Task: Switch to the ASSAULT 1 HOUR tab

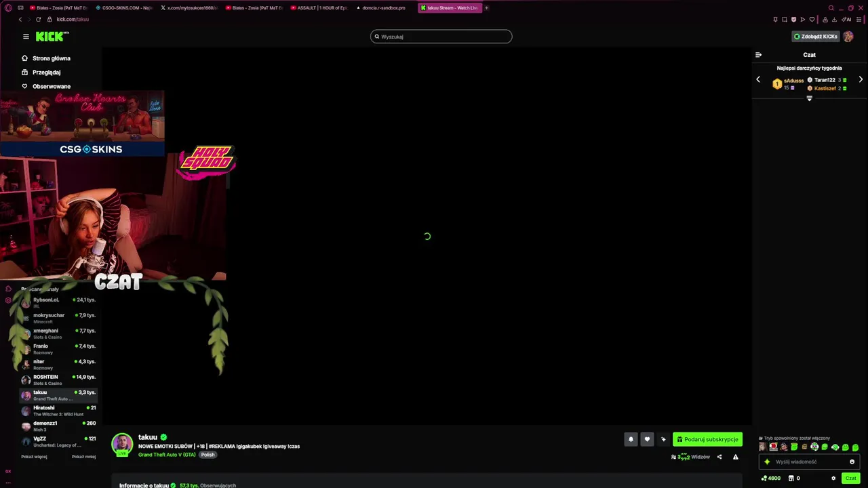Action: pos(319,8)
